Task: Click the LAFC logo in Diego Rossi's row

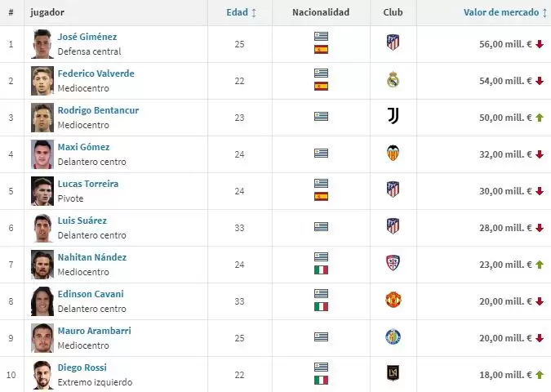Action: pos(393,373)
